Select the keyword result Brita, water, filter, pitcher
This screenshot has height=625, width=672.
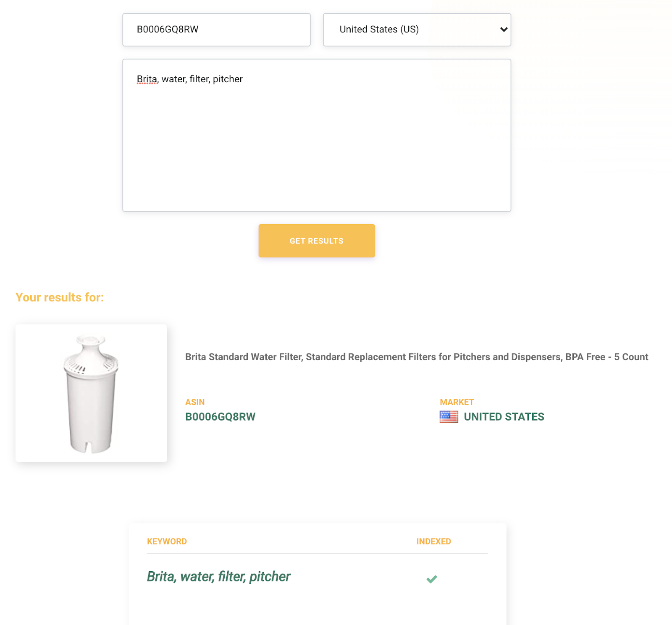218,577
